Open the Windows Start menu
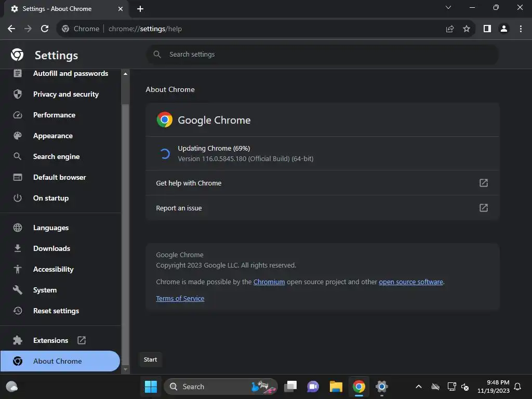532x399 pixels. 151,387
